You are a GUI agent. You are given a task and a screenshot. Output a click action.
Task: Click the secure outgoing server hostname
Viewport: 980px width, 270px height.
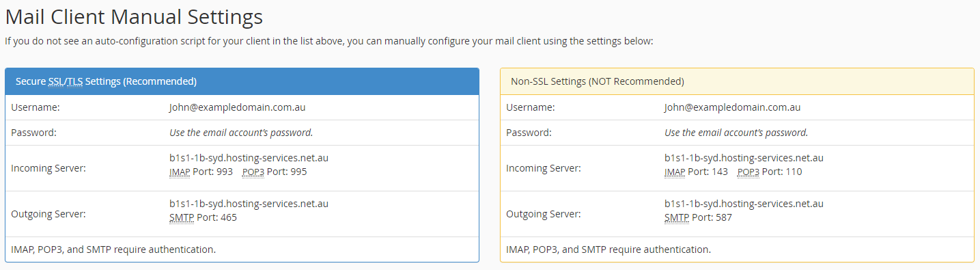pyautogui.click(x=249, y=204)
